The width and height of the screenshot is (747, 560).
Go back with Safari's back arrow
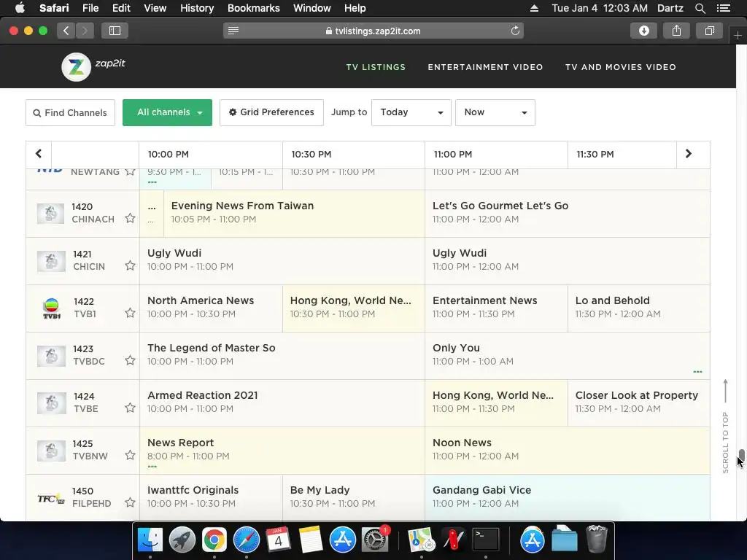[x=66, y=31]
